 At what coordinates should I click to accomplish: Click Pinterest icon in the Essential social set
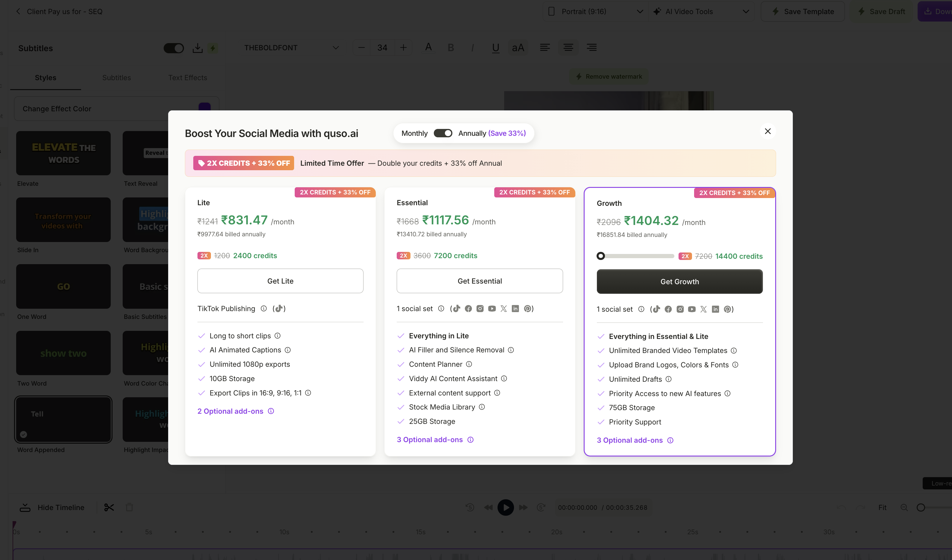pos(527,308)
